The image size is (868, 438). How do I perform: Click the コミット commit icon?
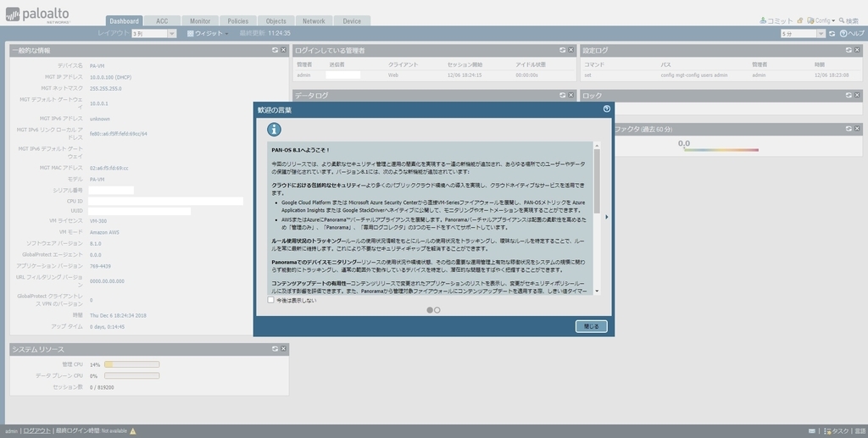(x=763, y=20)
